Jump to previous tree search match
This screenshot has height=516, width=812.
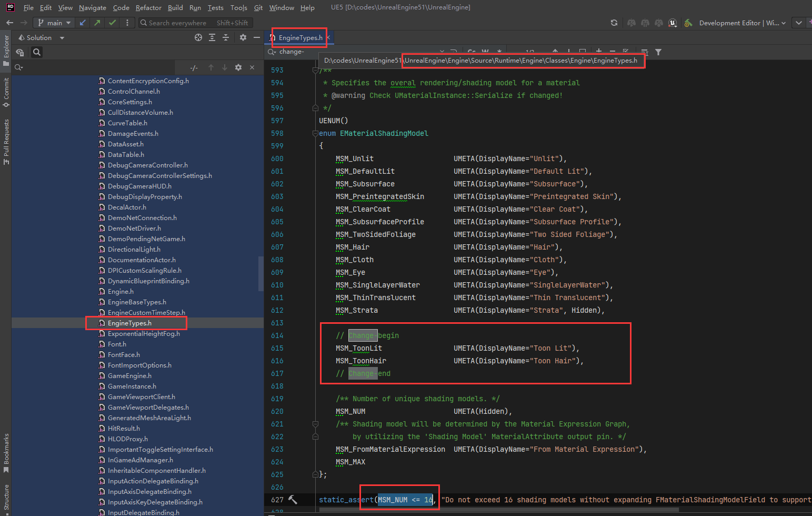[x=211, y=67]
